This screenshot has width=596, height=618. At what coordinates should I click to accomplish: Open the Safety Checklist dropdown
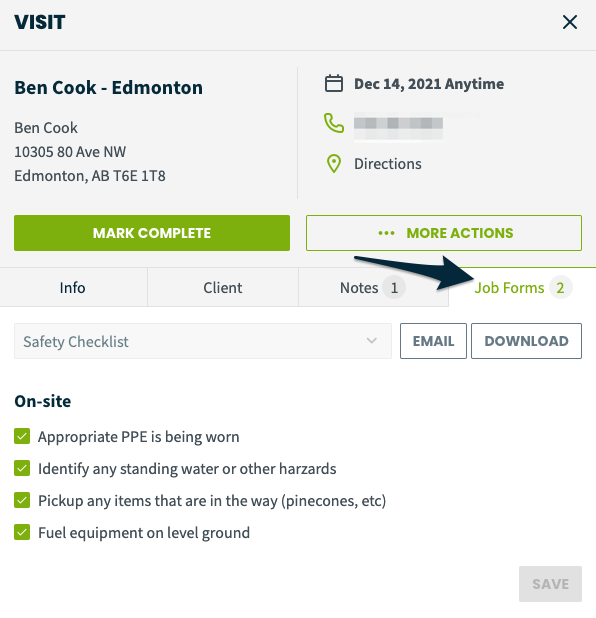203,341
